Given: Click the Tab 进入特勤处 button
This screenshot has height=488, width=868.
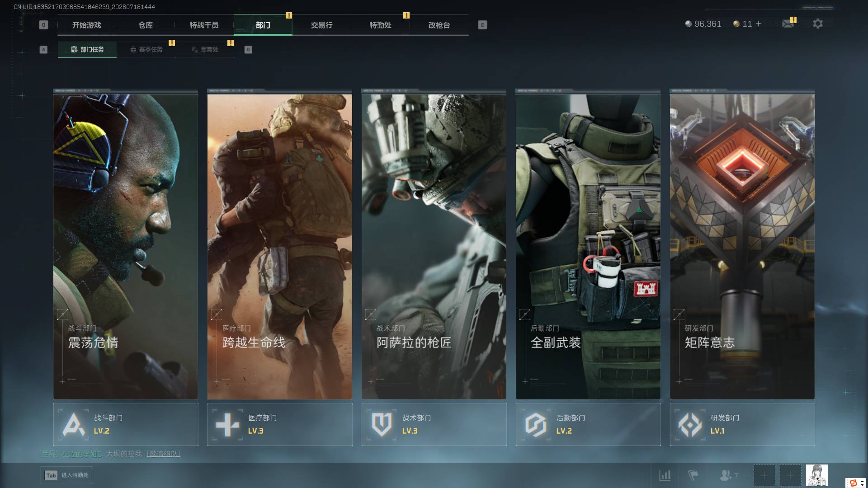Looking at the screenshot, I should point(67,475).
